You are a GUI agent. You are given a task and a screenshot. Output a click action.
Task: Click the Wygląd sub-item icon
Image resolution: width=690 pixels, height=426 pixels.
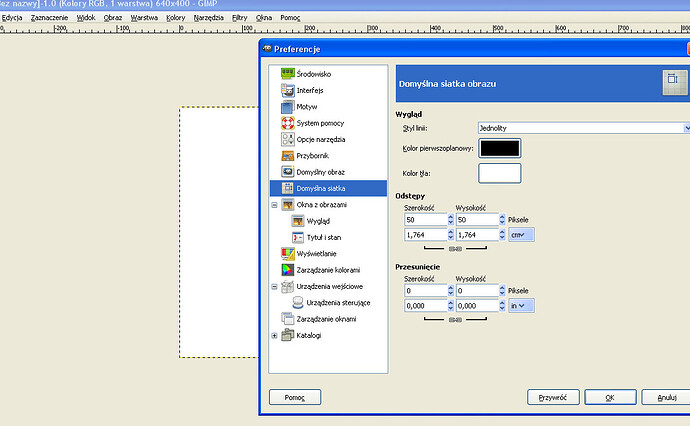298,220
